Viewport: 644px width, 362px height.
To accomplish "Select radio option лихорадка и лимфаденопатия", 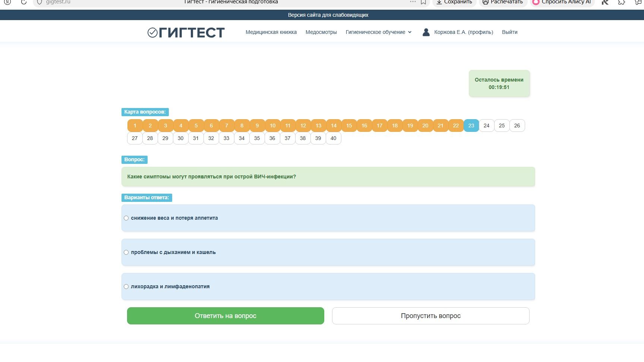I will [x=126, y=287].
